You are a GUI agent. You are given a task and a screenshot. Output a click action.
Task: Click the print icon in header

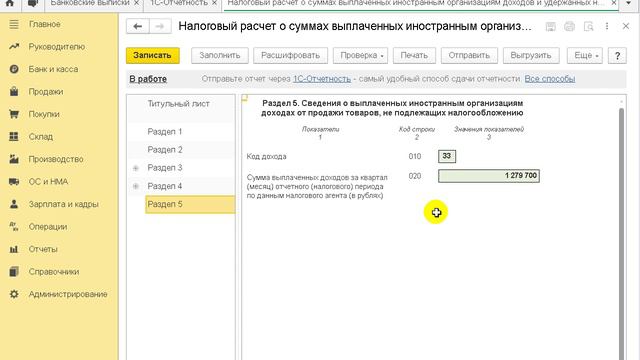click(x=569, y=27)
